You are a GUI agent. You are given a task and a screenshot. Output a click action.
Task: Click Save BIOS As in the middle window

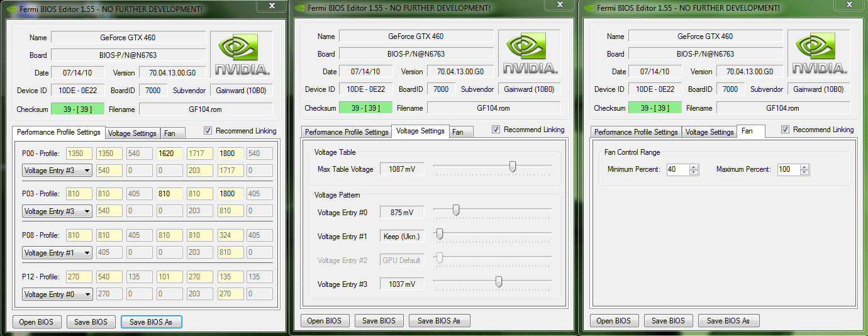pos(439,320)
